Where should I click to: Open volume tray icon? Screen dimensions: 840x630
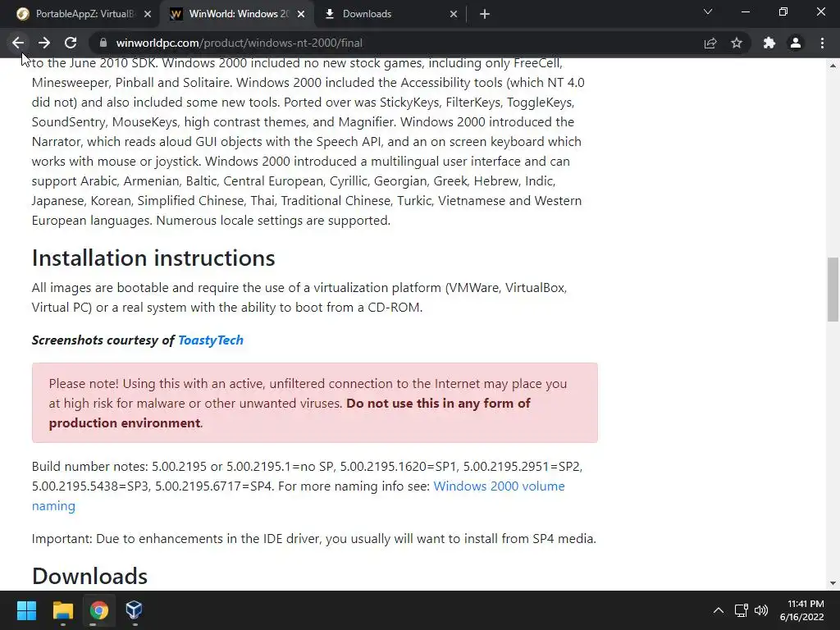point(761,610)
